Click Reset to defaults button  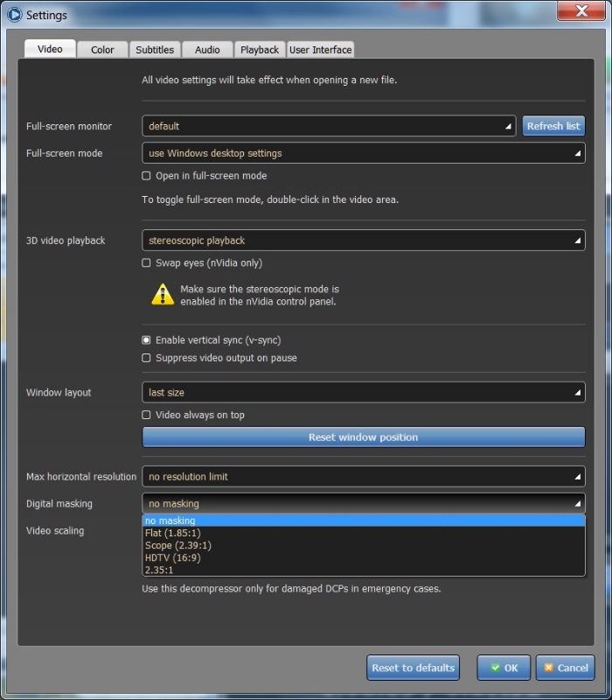click(x=413, y=668)
